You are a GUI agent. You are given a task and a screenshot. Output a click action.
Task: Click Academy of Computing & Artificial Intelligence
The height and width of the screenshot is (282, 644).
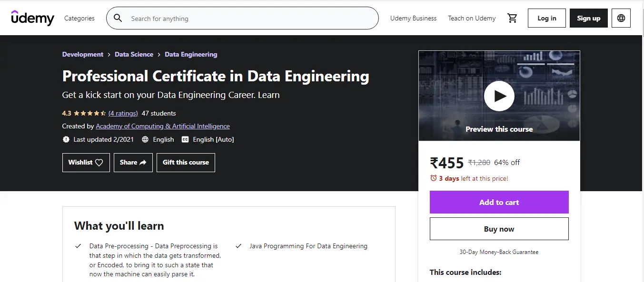point(163,126)
